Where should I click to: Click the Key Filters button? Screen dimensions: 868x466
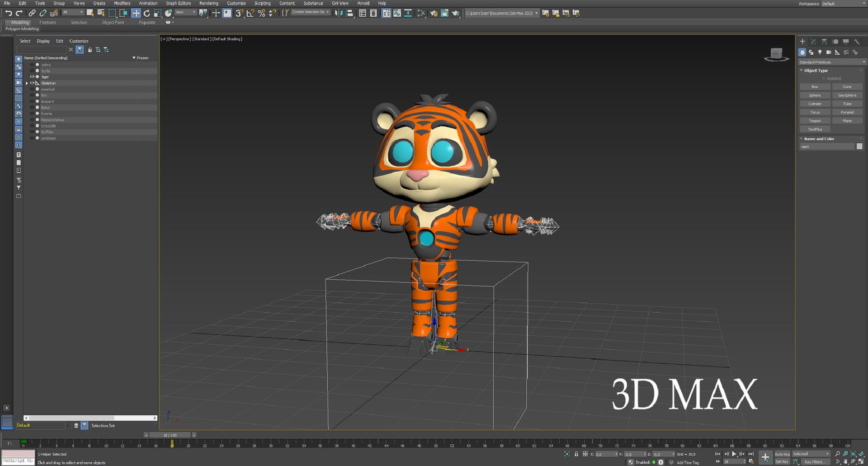pyautogui.click(x=815, y=462)
